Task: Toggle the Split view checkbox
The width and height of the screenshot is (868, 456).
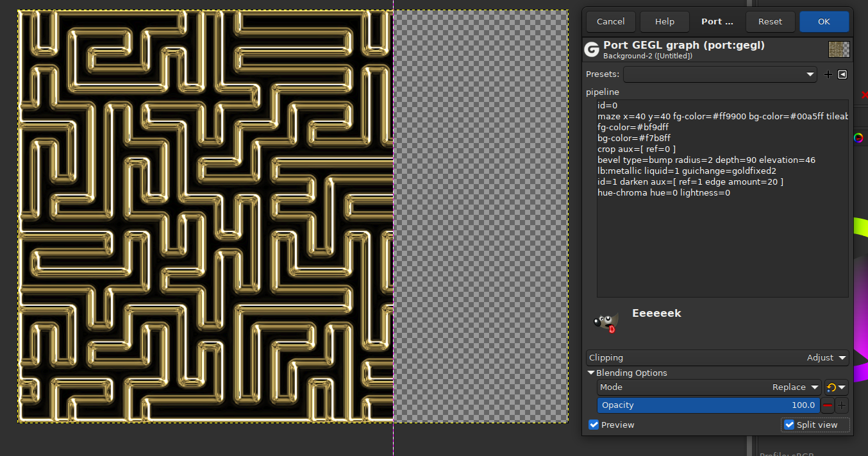Action: click(x=789, y=425)
